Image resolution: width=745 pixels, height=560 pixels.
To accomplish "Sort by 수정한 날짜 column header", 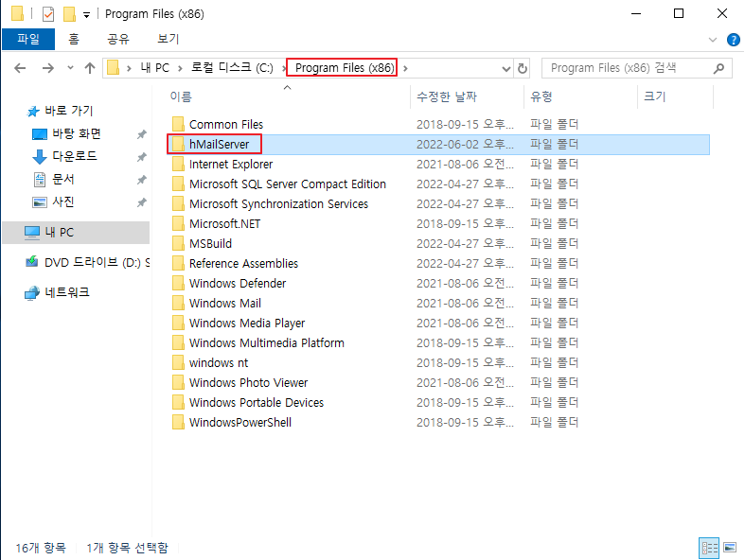I will [x=446, y=96].
